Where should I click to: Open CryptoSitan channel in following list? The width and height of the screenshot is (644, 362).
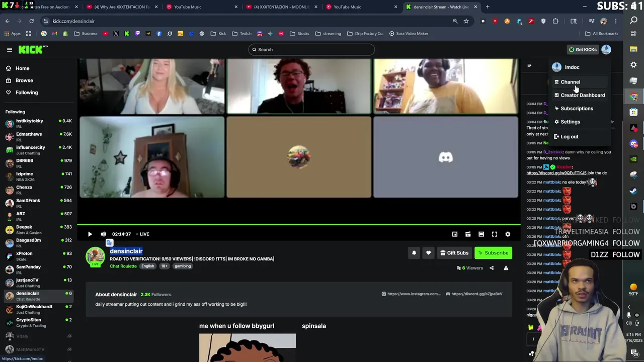tap(38, 322)
